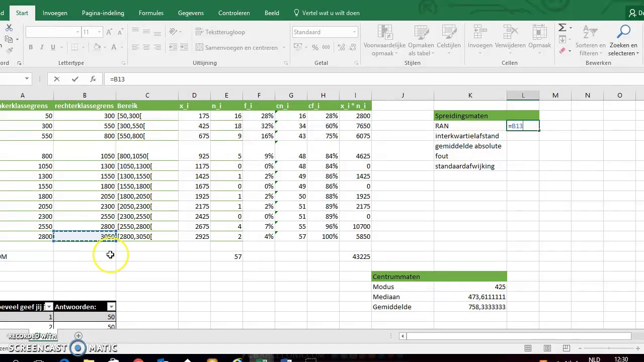Image resolution: width=644 pixels, height=362 pixels.
Task: Cut selection with scissors icon
Action: [x=8, y=28]
